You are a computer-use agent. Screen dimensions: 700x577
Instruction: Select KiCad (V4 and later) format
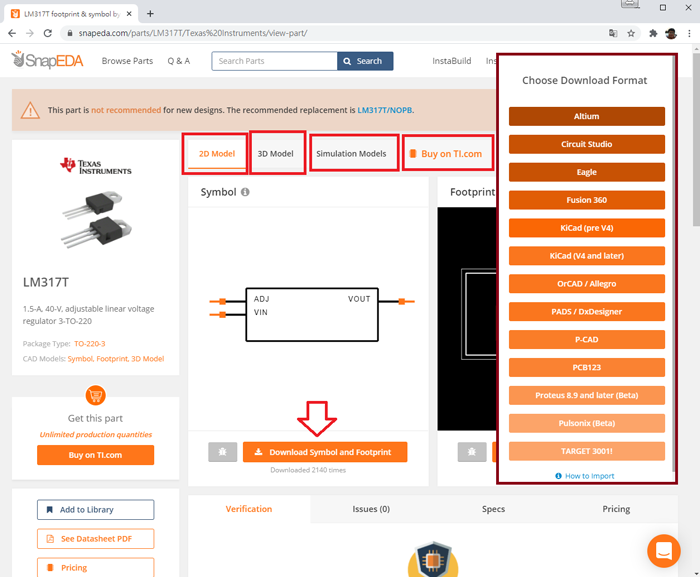tap(586, 255)
